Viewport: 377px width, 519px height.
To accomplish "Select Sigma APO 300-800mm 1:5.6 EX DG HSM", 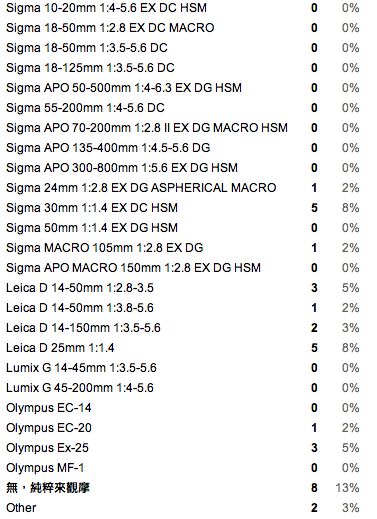I will 122,168.
